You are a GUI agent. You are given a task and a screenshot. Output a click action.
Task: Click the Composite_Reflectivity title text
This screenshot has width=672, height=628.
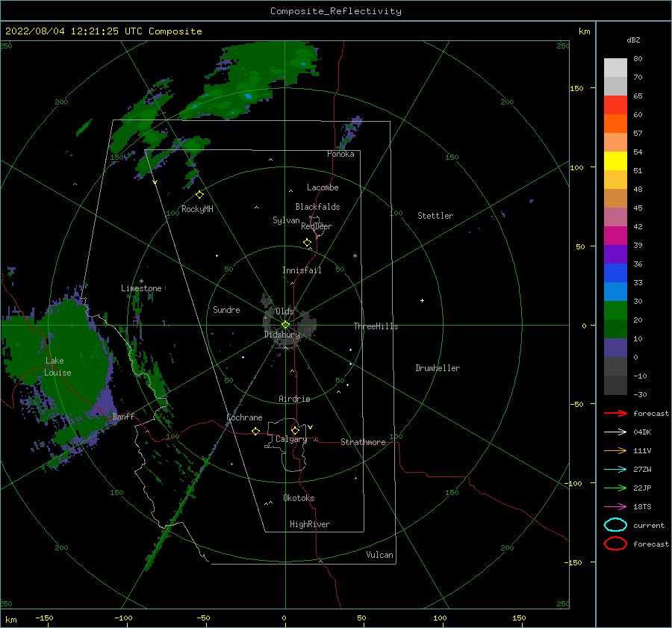tap(336, 11)
